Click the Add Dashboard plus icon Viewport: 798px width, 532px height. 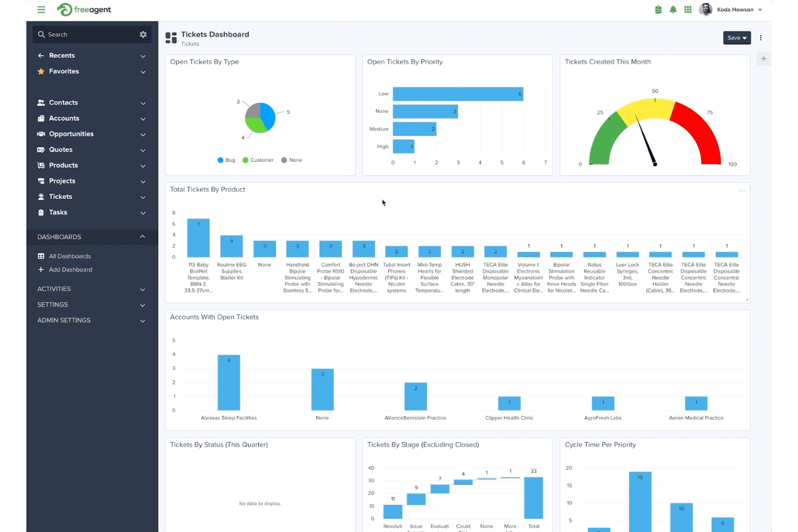(41, 270)
